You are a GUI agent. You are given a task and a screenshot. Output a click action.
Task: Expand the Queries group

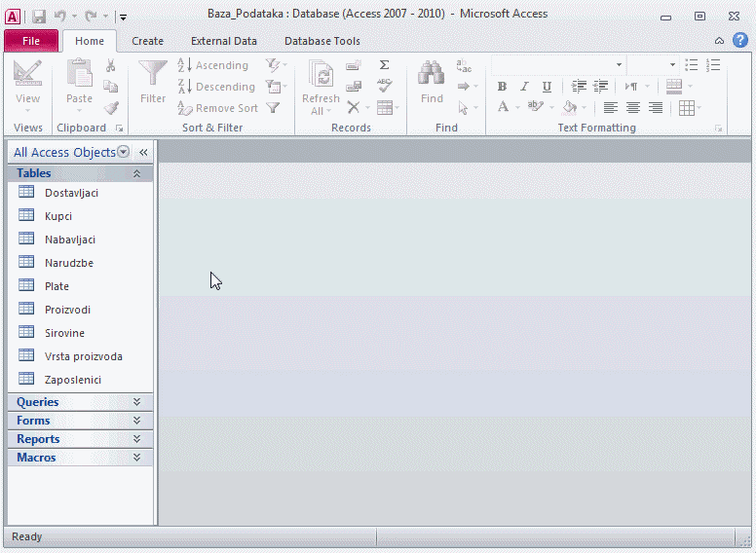[x=136, y=402]
